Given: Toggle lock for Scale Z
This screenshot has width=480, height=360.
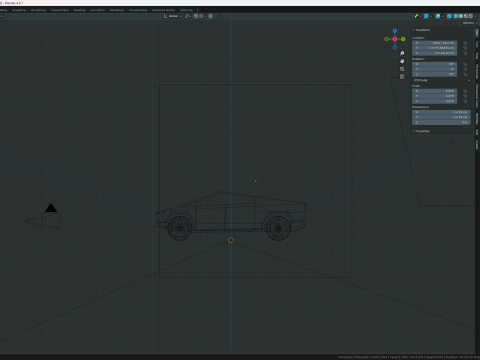Looking at the screenshot, I should 465,101.
